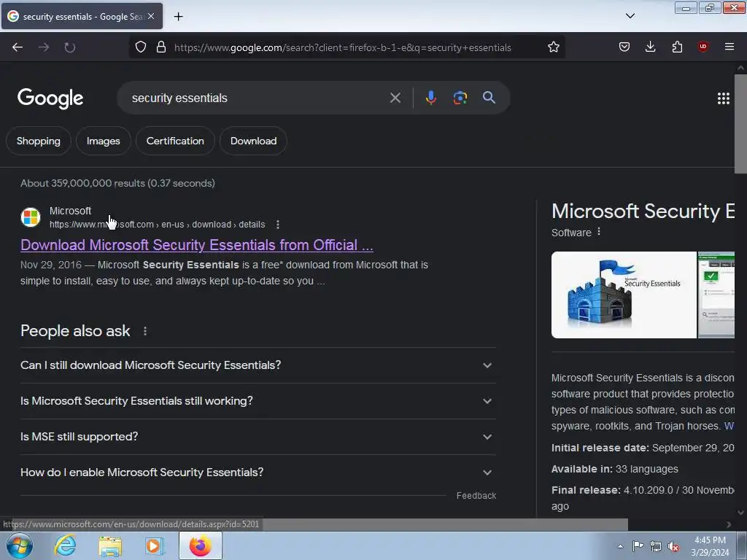Screen dimensions: 747x560
Task: Open the Security Essentials screenshot thumbnail
Action: click(716, 295)
